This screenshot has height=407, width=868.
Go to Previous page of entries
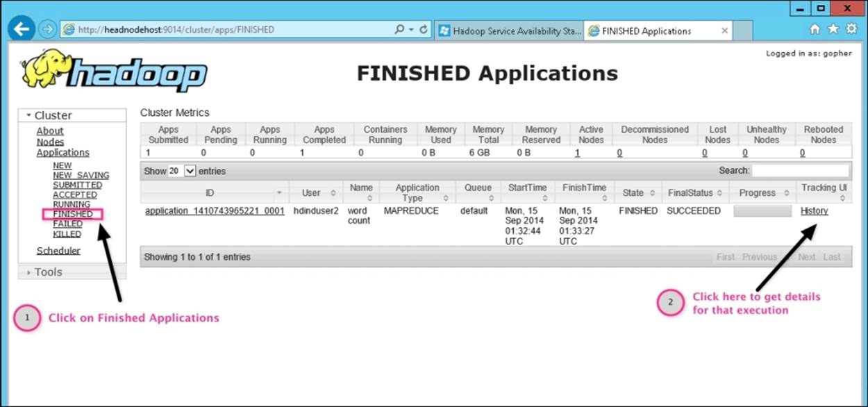[759, 257]
